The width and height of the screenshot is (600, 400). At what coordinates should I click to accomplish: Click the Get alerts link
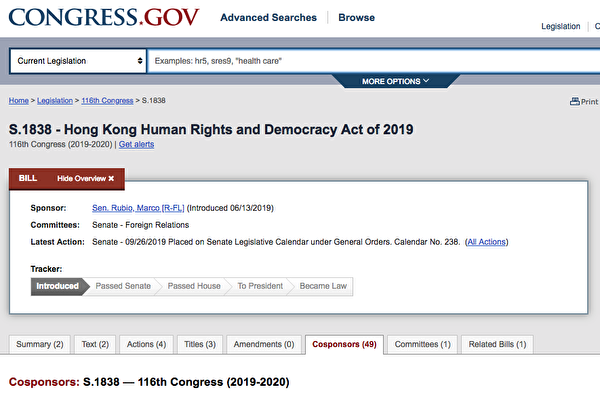[137, 144]
